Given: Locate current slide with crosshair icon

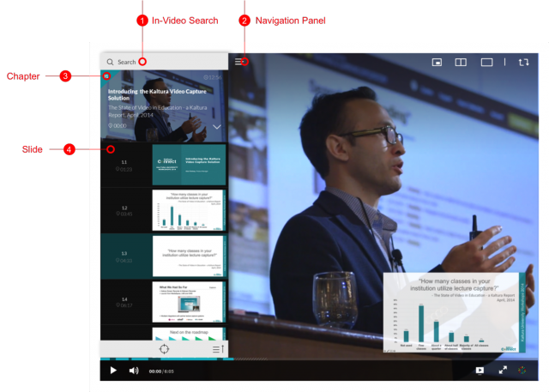Looking at the screenshot, I should pos(163,349).
